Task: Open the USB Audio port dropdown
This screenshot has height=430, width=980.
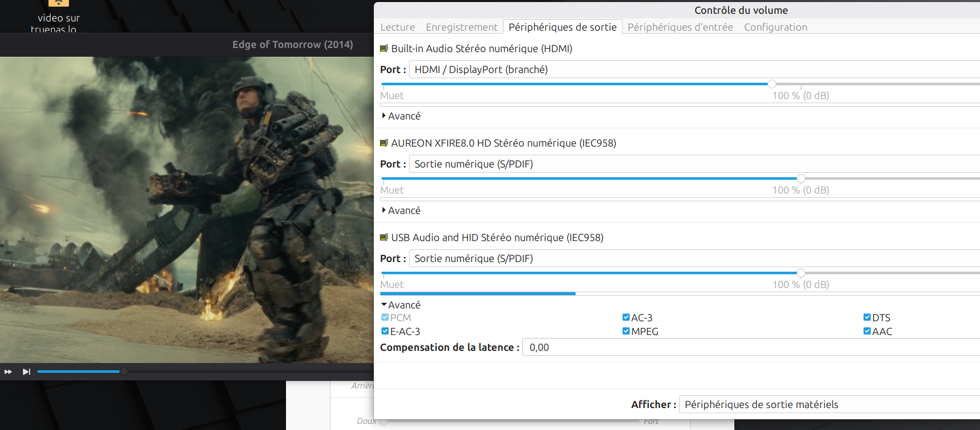Action: click(695, 258)
